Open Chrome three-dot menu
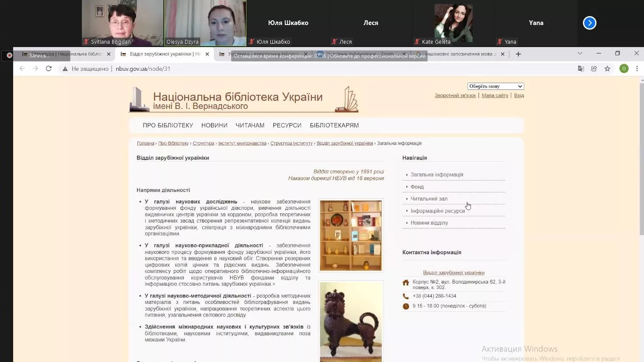 click(x=637, y=69)
